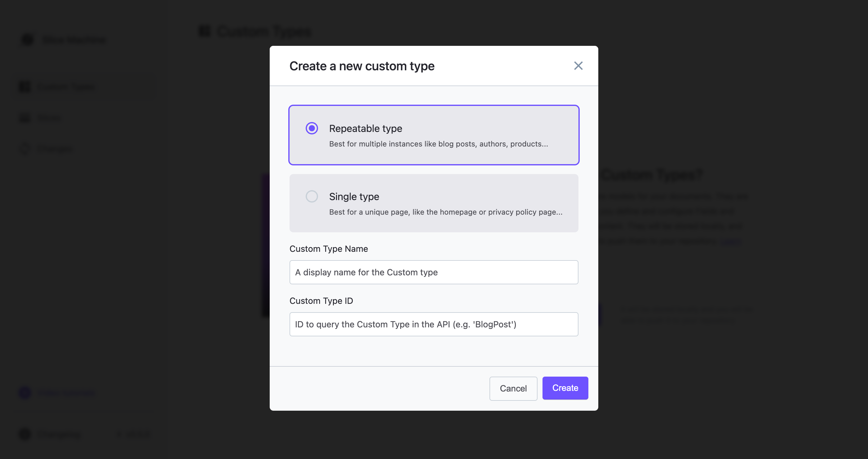The image size is (868, 459).
Task: Select the Custom Types icon in the sidebar
Action: point(24,86)
